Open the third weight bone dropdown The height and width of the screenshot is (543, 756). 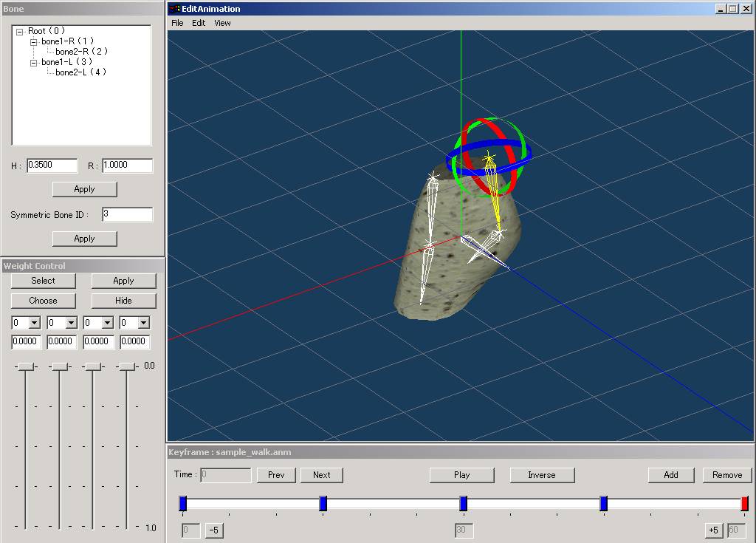(108, 323)
